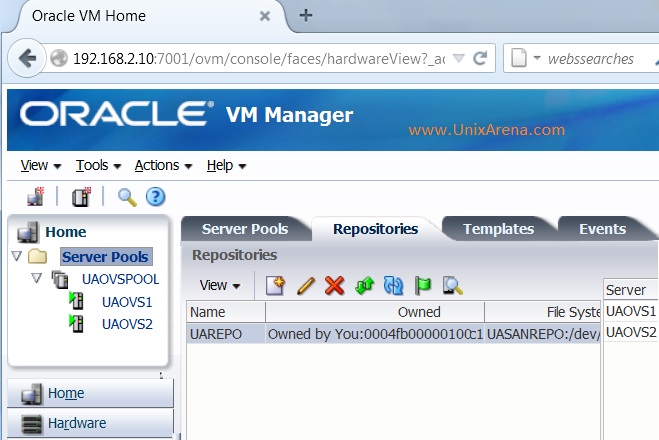659x440 pixels.
Task: Close the Oracle VM Home browser tab
Action: coord(265,16)
